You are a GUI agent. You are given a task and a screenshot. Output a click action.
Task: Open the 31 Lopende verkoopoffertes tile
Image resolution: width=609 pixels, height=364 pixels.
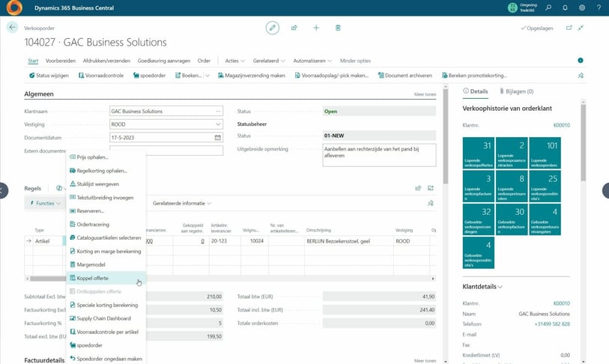[479, 153]
